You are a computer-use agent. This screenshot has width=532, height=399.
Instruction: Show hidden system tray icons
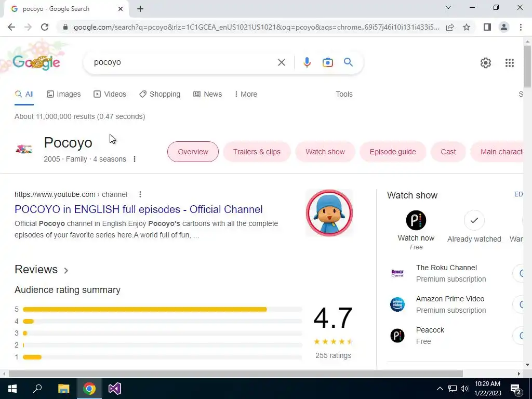click(440, 389)
